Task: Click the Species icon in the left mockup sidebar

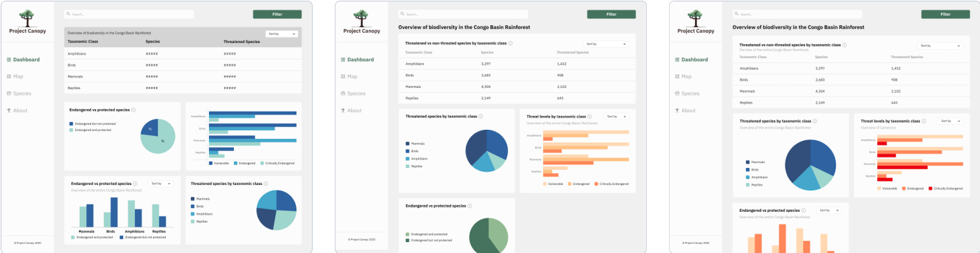Action: tap(9, 93)
